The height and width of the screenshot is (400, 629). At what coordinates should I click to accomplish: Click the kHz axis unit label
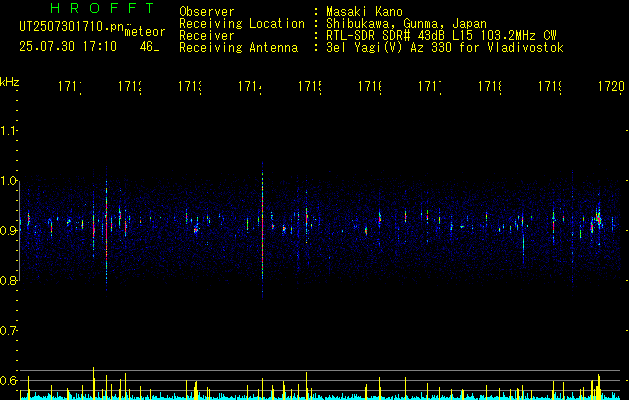click(x=9, y=82)
